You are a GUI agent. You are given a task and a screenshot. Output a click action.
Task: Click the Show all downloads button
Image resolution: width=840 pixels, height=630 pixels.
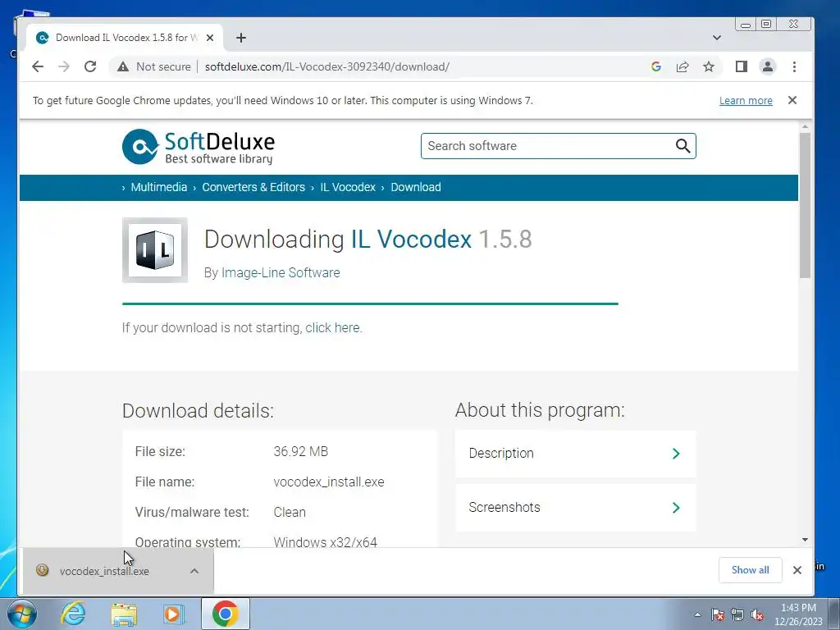(750, 570)
